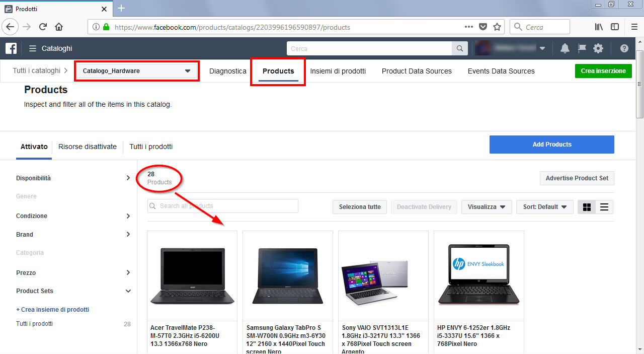Click the Deactivate Delivery button
This screenshot has width=644, height=354.
pyautogui.click(x=424, y=207)
